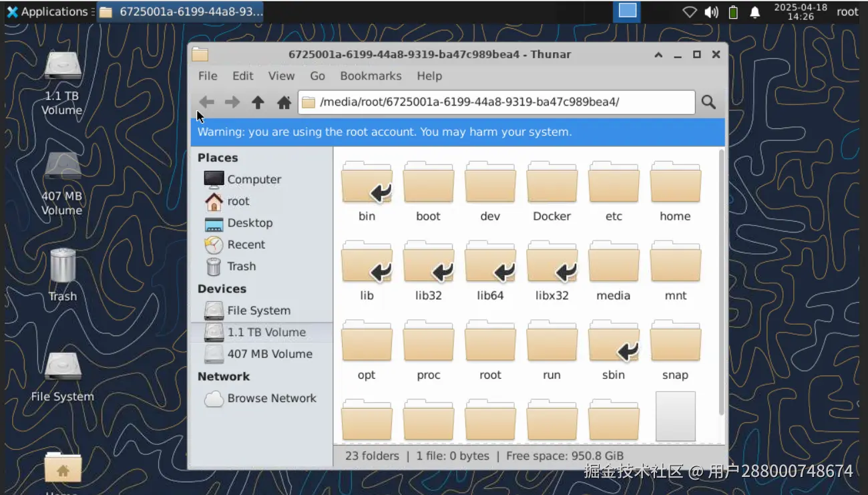
Task: Open the home folder in file view
Action: click(x=675, y=192)
